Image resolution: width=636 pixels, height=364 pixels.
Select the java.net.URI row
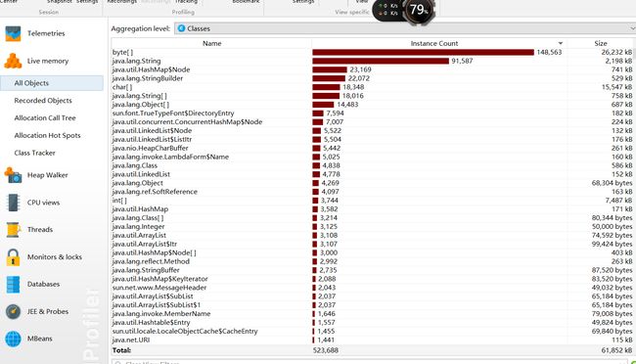click(373, 341)
